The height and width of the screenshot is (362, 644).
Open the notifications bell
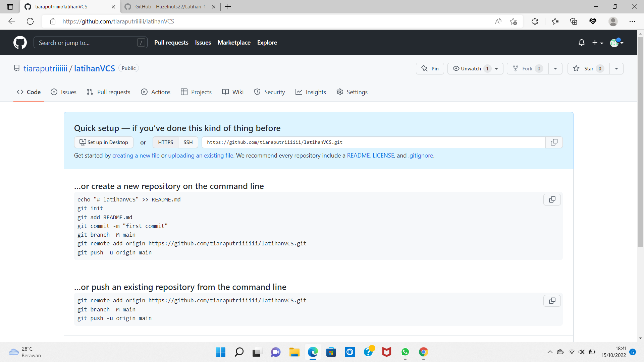[x=582, y=43]
